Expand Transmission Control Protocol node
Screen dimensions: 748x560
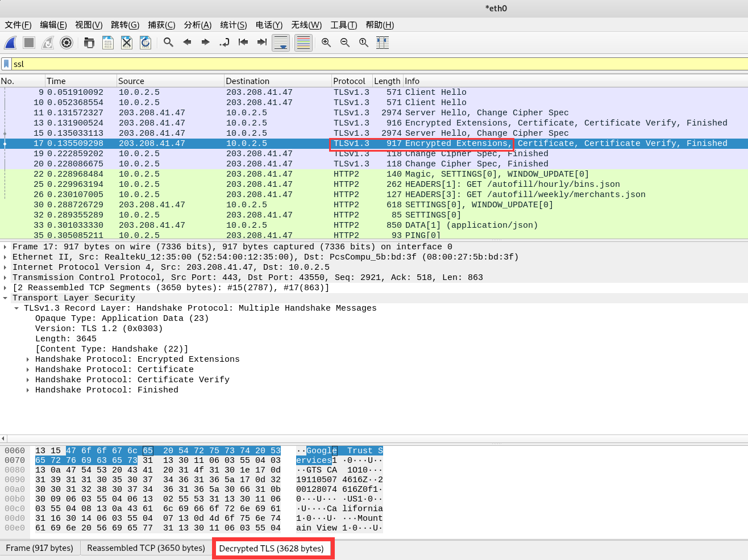tap(5, 278)
